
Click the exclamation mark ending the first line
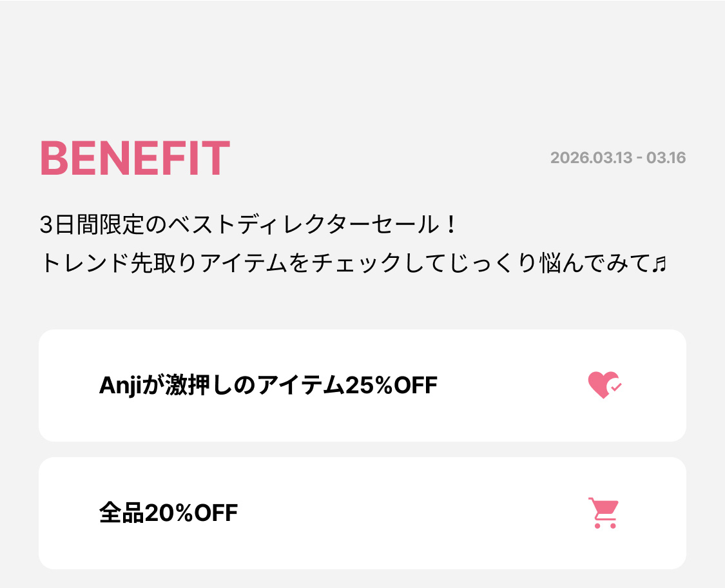(451, 225)
